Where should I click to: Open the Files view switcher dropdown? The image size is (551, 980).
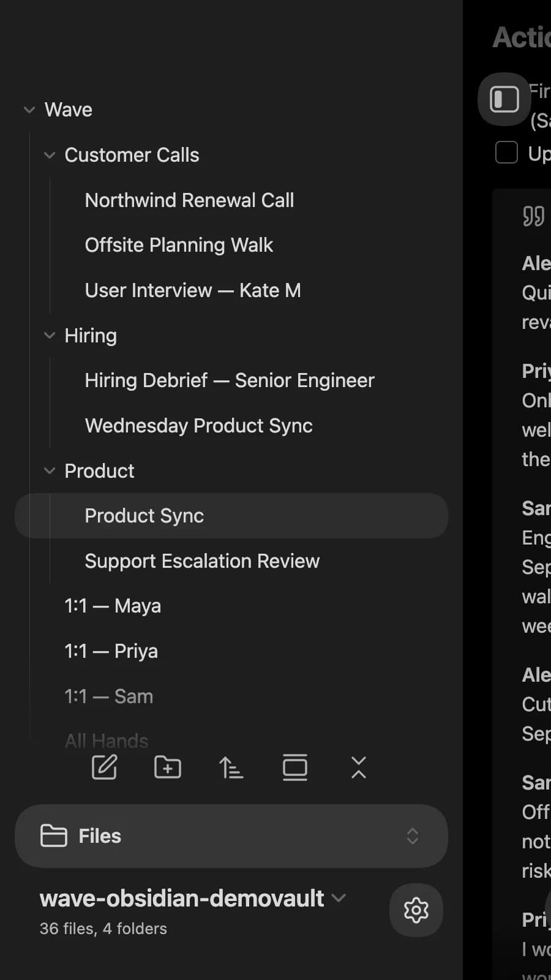click(231, 836)
